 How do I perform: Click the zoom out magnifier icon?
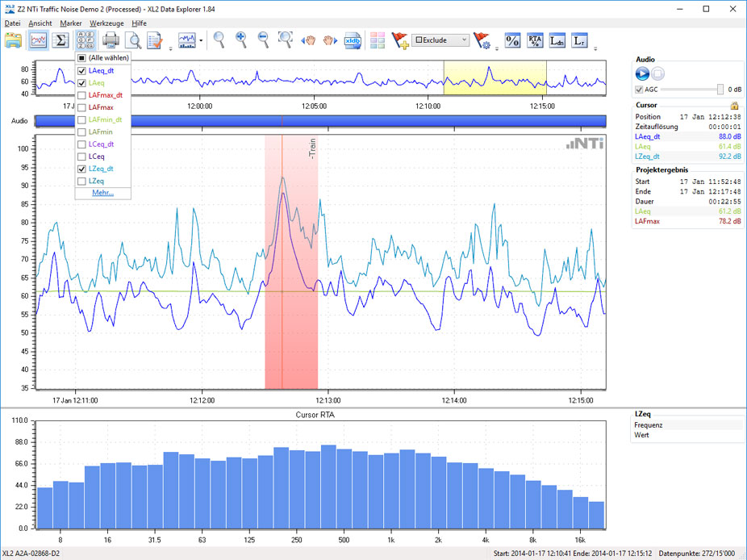tap(263, 40)
